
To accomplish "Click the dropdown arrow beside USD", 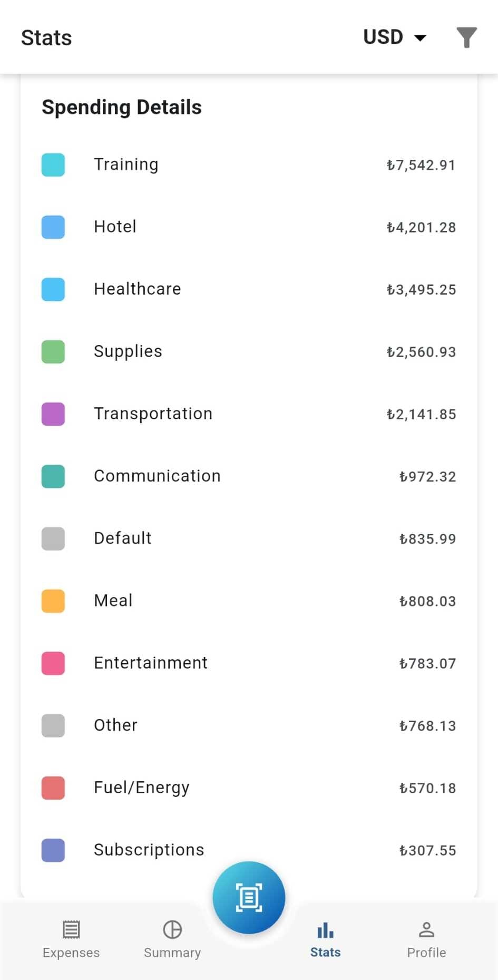I will pyautogui.click(x=420, y=38).
